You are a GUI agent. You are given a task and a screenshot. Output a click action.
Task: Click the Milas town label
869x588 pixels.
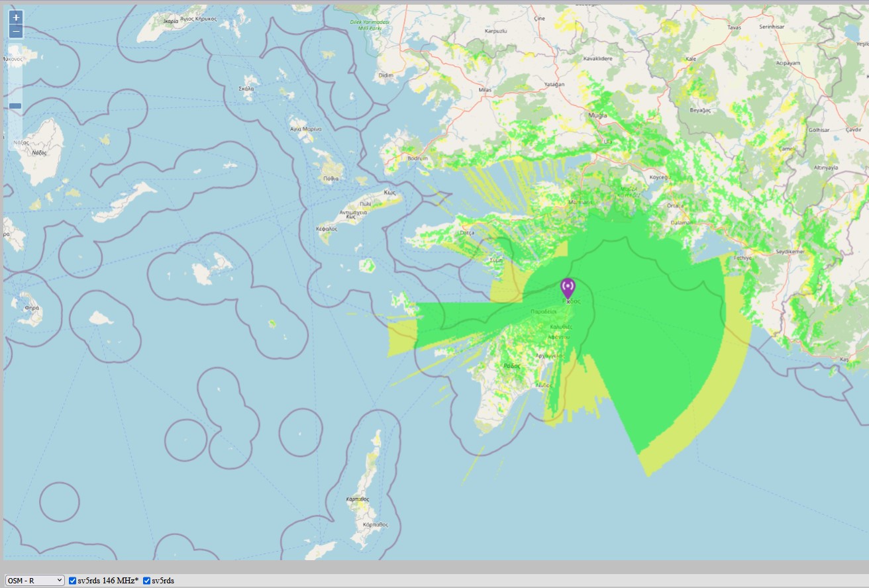pos(484,89)
